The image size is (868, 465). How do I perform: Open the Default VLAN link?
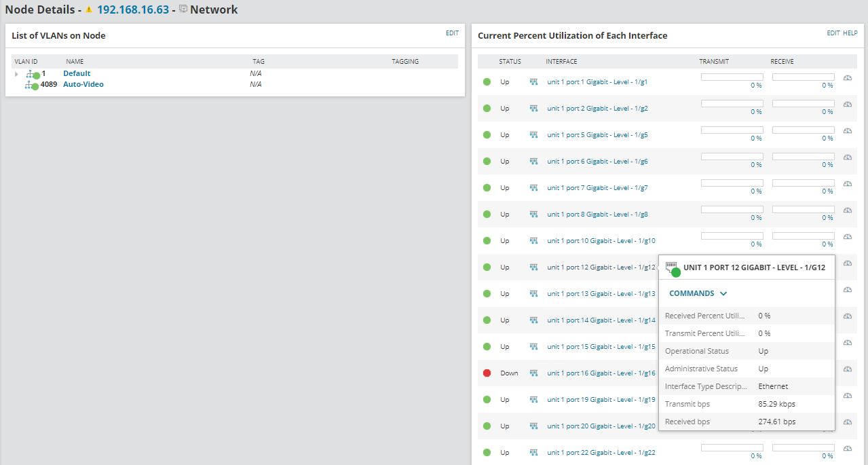[77, 73]
